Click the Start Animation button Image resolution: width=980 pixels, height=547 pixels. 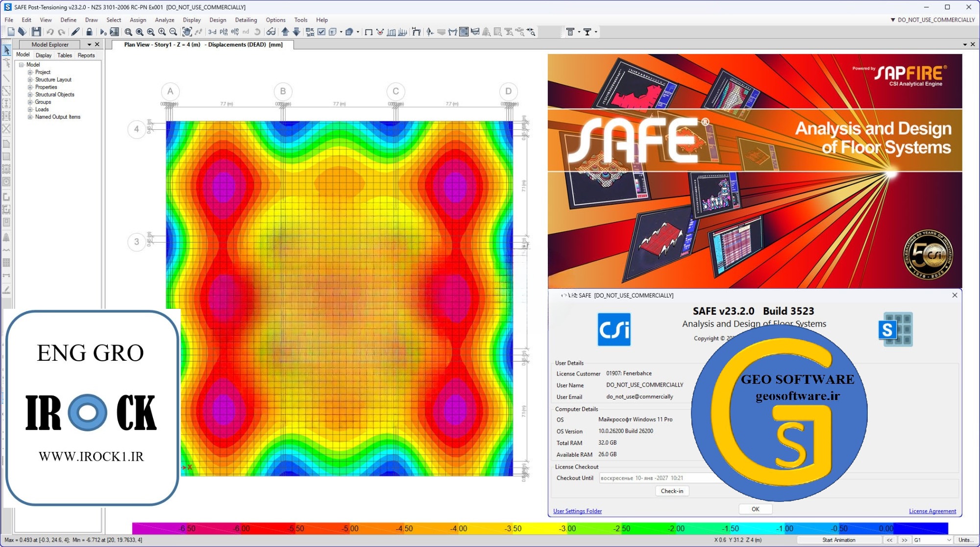tap(839, 540)
